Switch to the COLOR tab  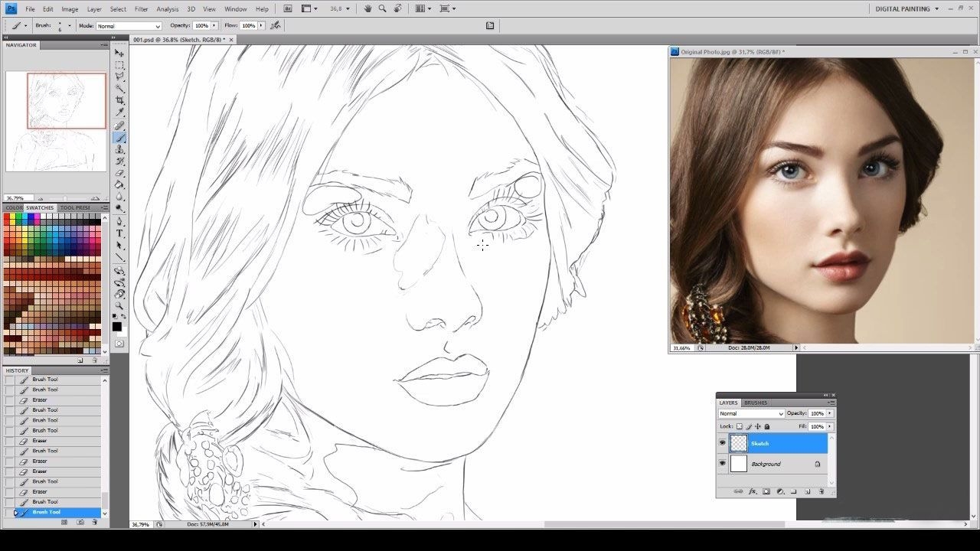14,207
